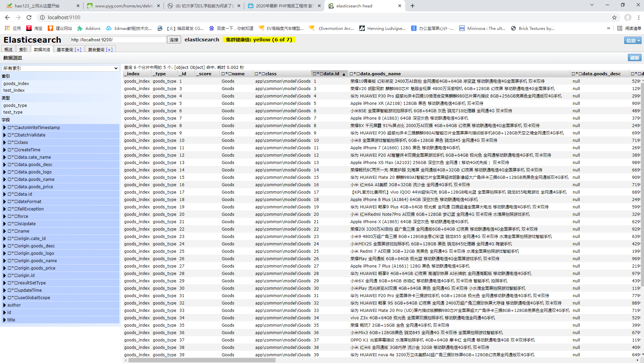Open the Brick Textures bookmark
This screenshot has width=644, height=363.
(x=533, y=28)
